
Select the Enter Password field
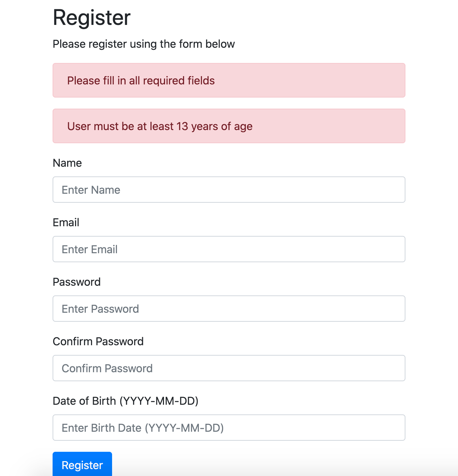coord(228,309)
